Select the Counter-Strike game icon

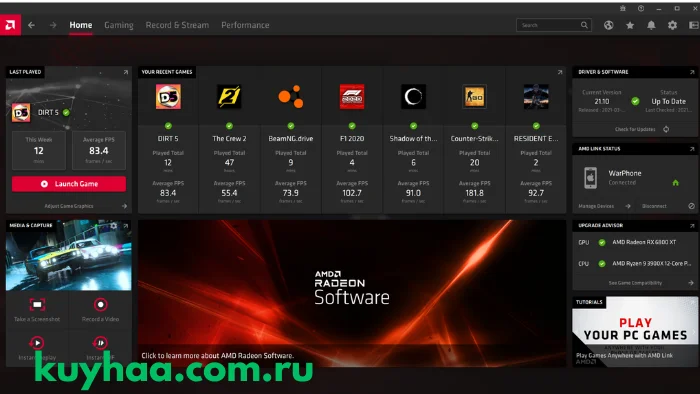475,96
